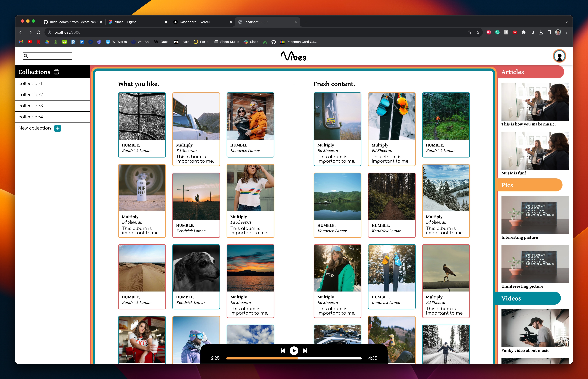This screenshot has width=588, height=379.
Task: Add new collection with plus icon
Action: (58, 128)
